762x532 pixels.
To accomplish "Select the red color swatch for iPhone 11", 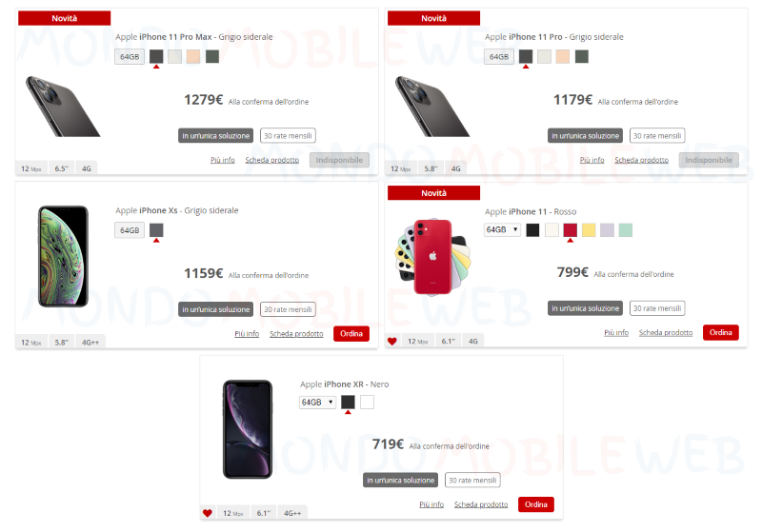I will 570,230.
